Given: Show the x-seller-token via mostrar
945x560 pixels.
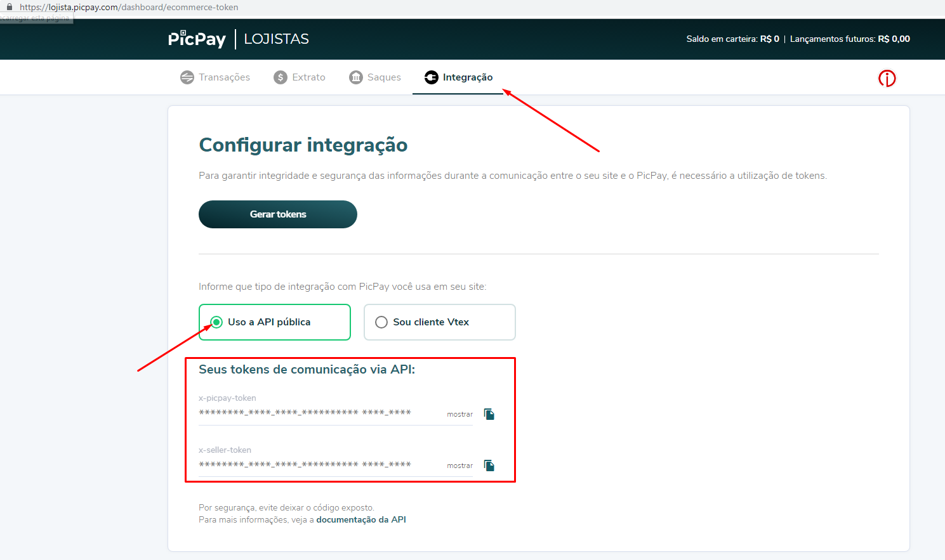Looking at the screenshot, I should 459,466.
